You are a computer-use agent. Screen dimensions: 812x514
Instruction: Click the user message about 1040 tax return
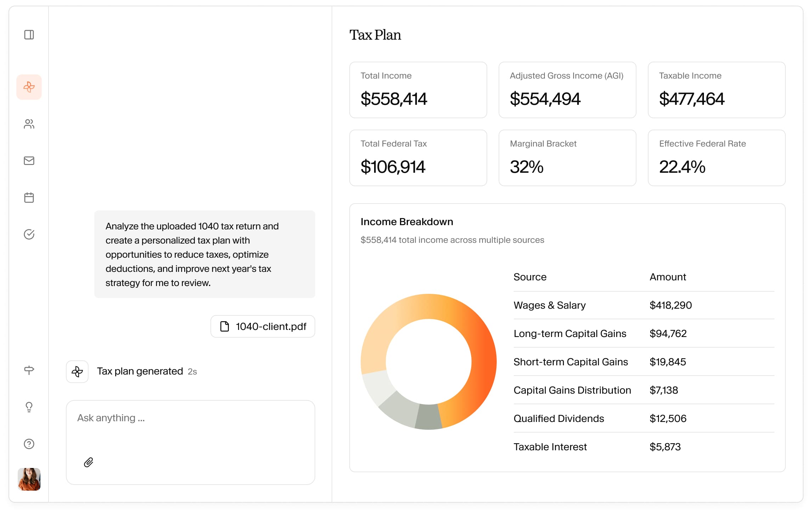[205, 254]
